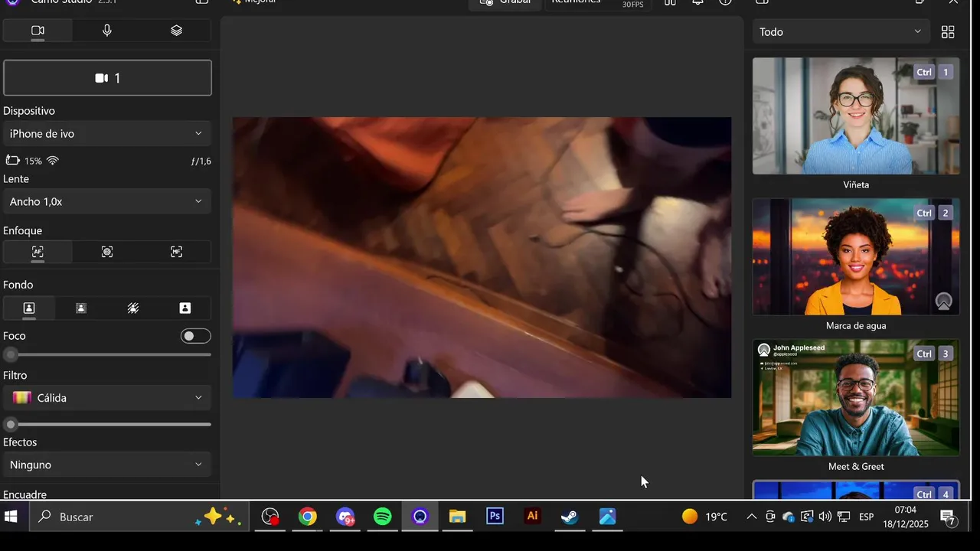Open the clock showing 07:04

pyautogui.click(x=905, y=517)
